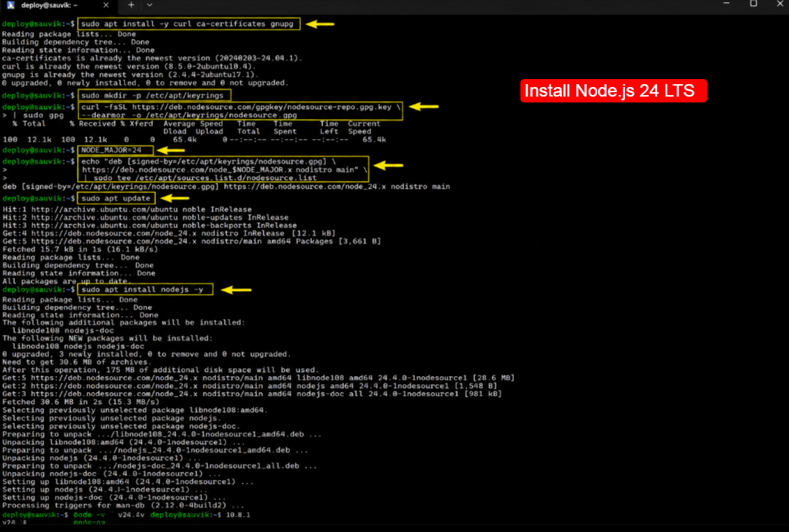Image resolution: width=789 pixels, height=532 pixels.
Task: Click the 'After this operation, 175 MB' line
Action: (160, 370)
